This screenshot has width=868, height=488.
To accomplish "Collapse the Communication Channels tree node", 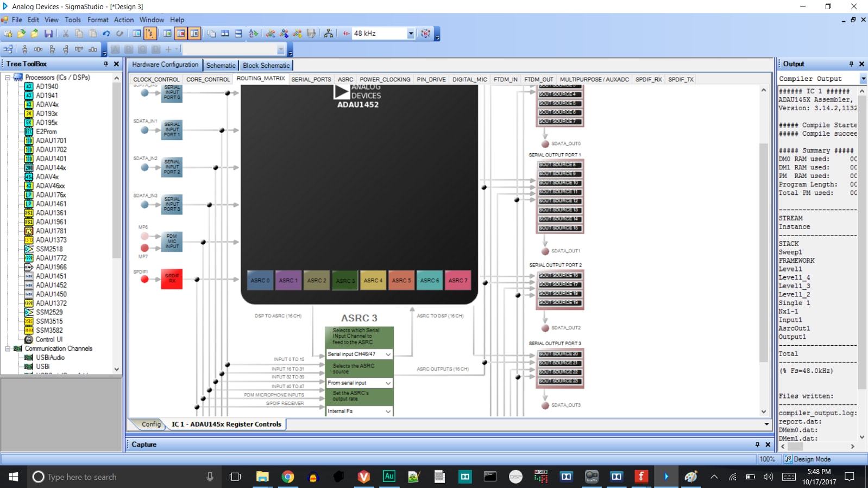I will (8, 348).
